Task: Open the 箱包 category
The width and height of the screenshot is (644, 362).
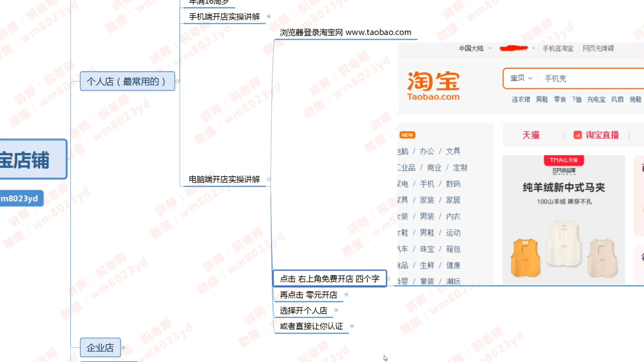Action: 453,249
